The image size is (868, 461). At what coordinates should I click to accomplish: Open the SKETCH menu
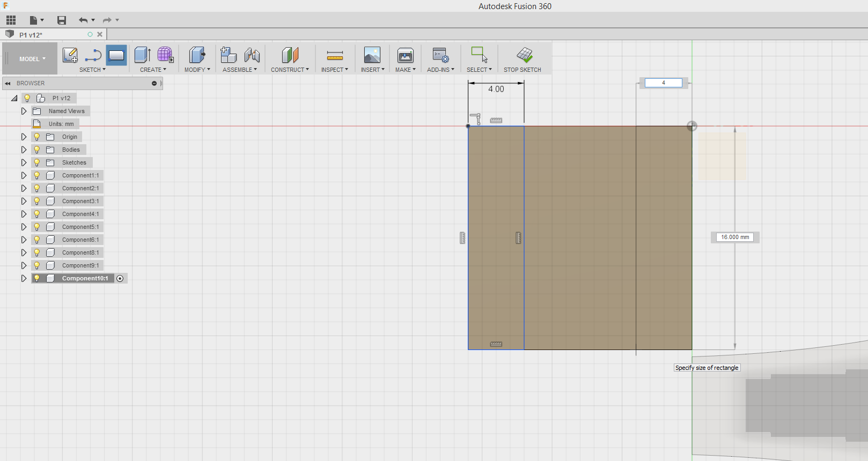[x=92, y=70]
